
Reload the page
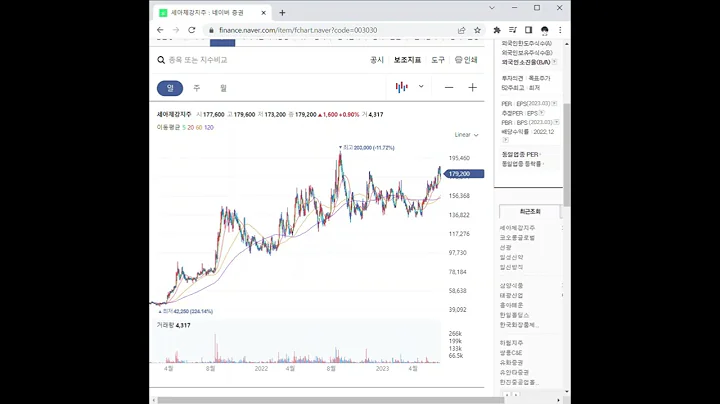pyautogui.click(x=192, y=30)
